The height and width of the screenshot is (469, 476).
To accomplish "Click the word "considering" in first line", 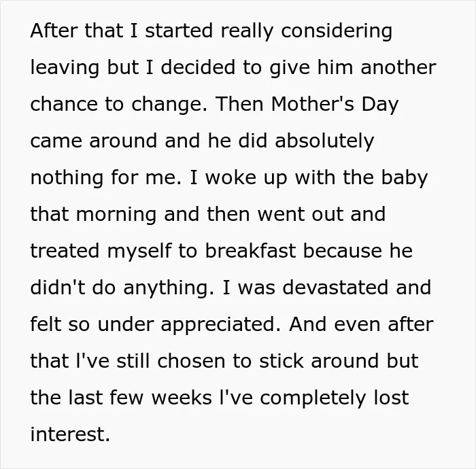I will (337, 31).
